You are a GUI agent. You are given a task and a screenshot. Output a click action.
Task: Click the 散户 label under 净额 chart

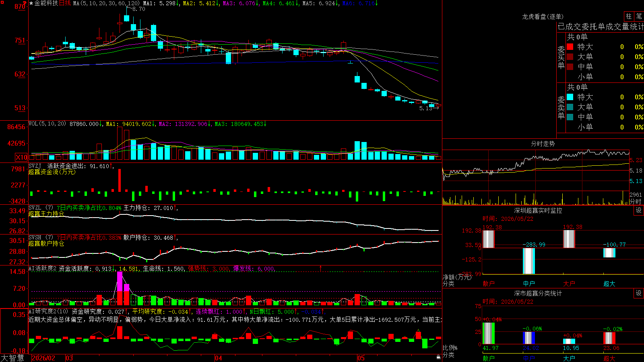489,284
